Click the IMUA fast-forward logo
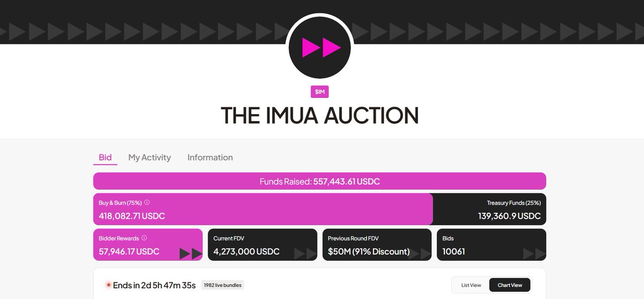 click(x=320, y=48)
